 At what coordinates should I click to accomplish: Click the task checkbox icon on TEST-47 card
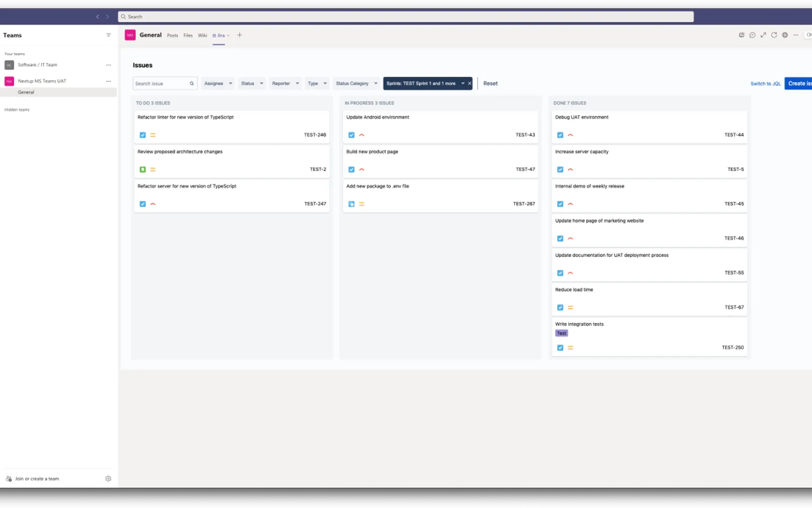[x=351, y=169]
